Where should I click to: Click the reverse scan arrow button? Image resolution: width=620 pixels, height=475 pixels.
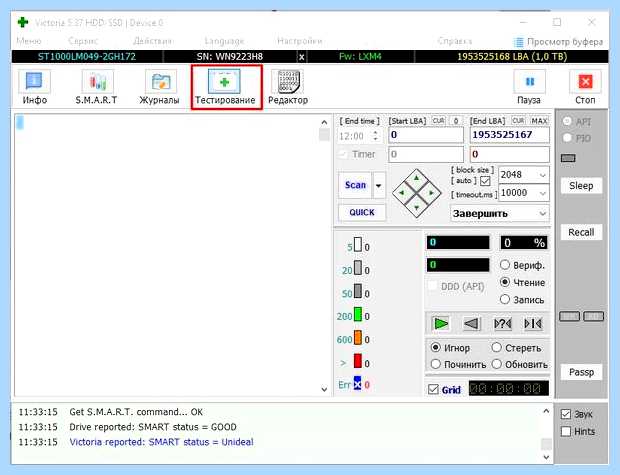471,324
